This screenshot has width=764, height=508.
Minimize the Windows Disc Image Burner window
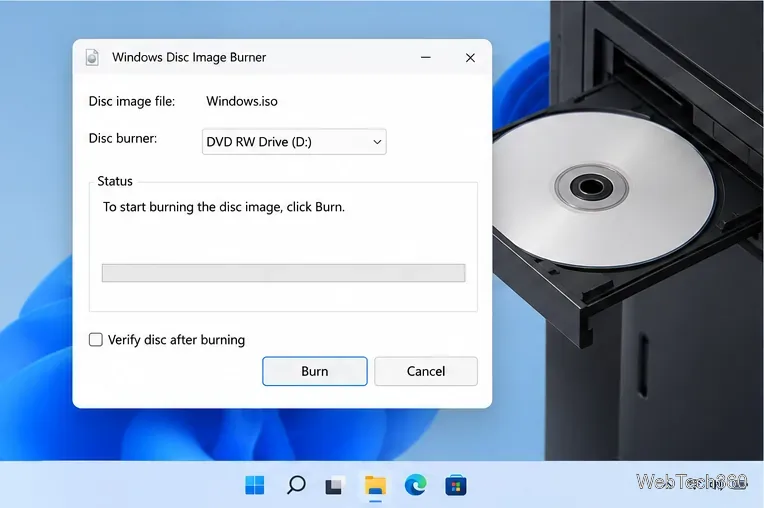coord(426,57)
